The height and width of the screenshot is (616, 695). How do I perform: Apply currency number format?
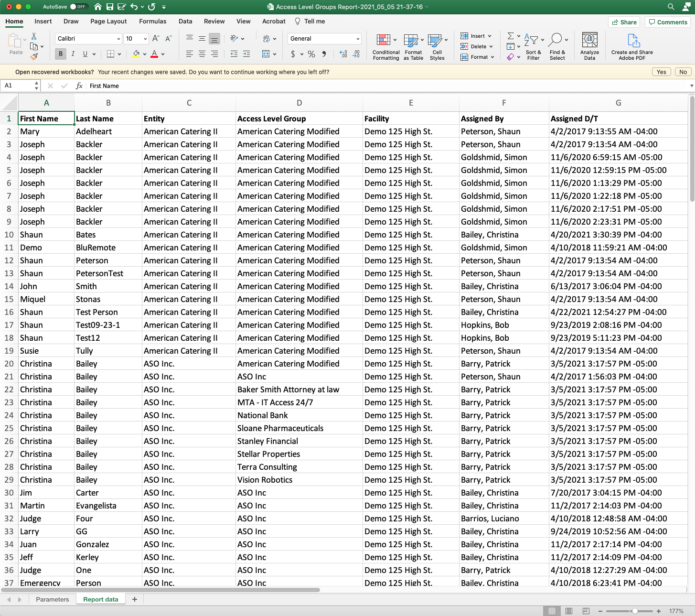[x=293, y=54]
